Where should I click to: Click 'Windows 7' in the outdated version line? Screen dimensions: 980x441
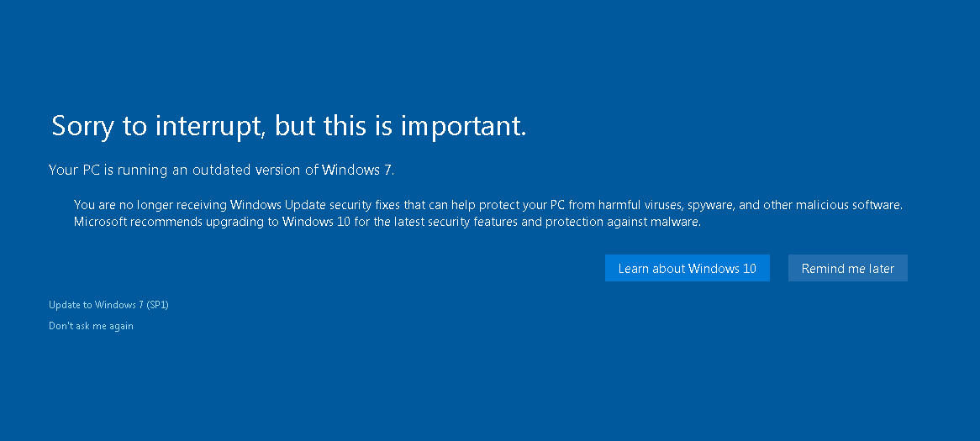(x=357, y=170)
